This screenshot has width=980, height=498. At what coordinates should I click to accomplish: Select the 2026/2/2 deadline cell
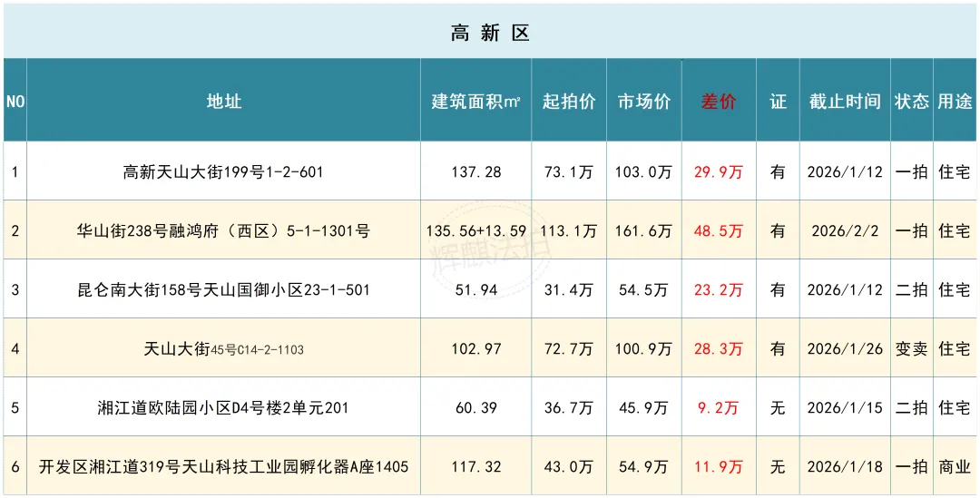845,230
